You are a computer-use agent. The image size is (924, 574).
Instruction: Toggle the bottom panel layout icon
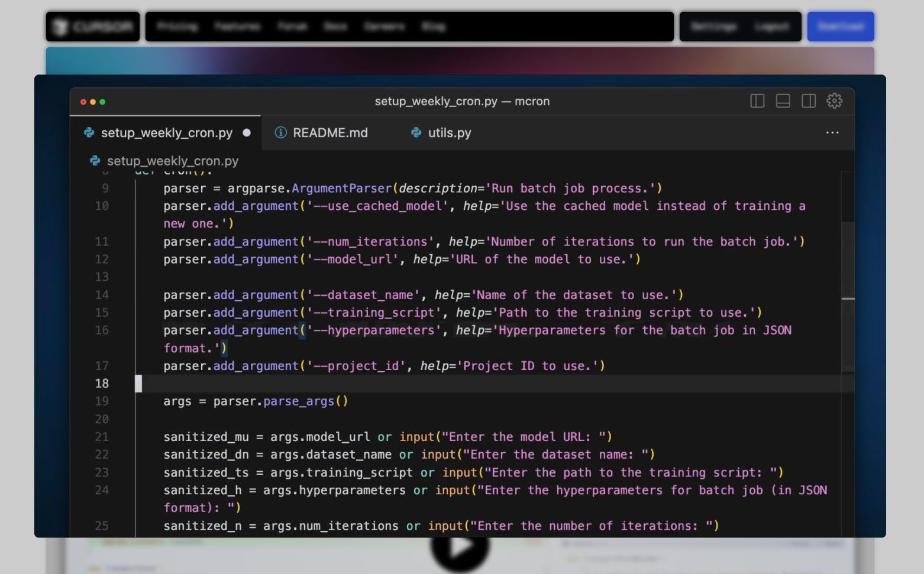(x=783, y=101)
